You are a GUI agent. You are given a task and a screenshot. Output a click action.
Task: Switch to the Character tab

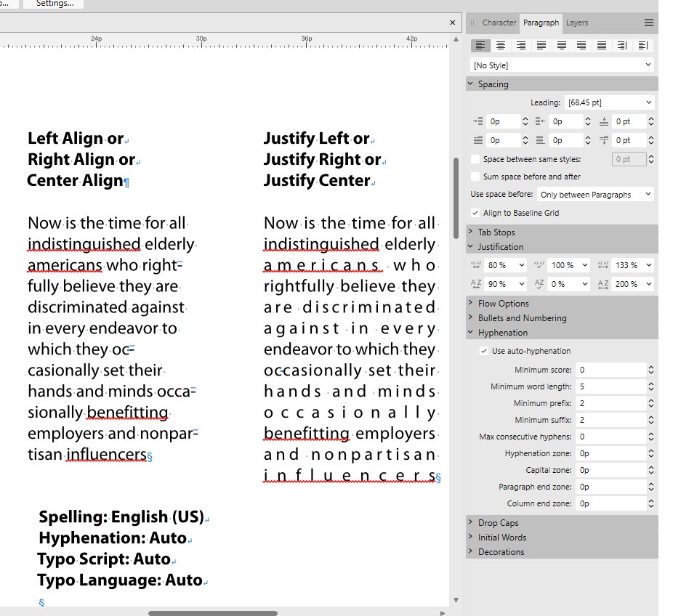point(499,23)
